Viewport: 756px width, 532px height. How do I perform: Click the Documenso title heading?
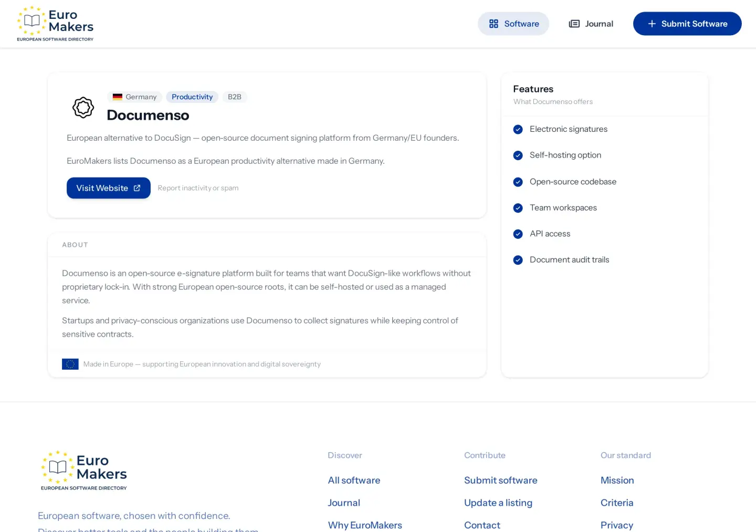[x=148, y=115]
